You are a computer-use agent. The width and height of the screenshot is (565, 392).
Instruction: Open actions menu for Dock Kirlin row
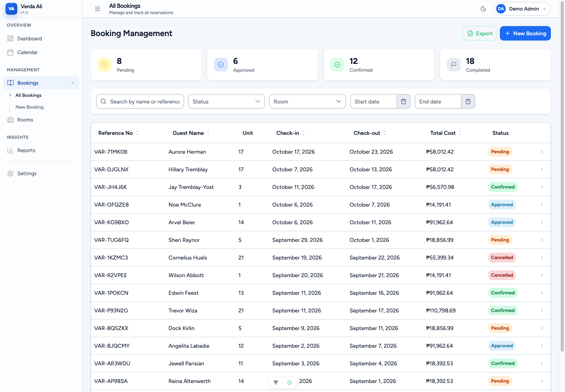pos(542,328)
